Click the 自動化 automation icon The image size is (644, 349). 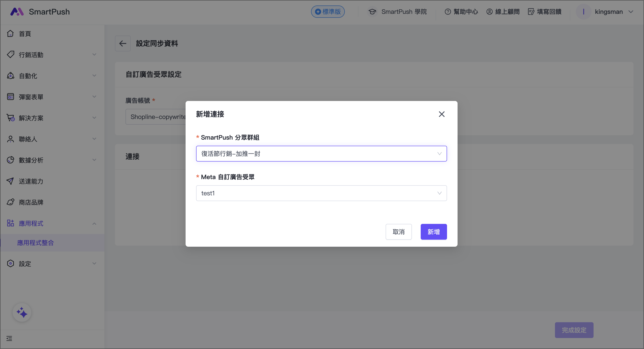(10, 76)
